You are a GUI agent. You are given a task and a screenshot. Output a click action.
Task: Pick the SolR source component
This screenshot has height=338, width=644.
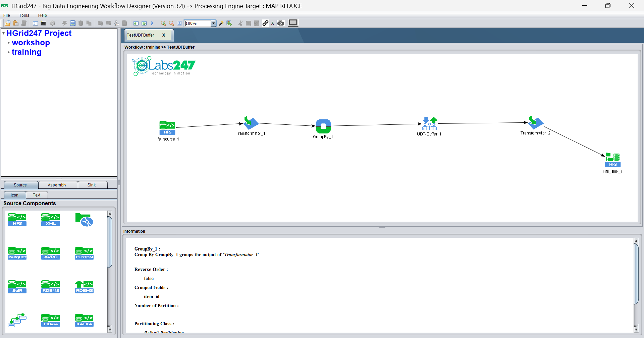pyautogui.click(x=17, y=287)
